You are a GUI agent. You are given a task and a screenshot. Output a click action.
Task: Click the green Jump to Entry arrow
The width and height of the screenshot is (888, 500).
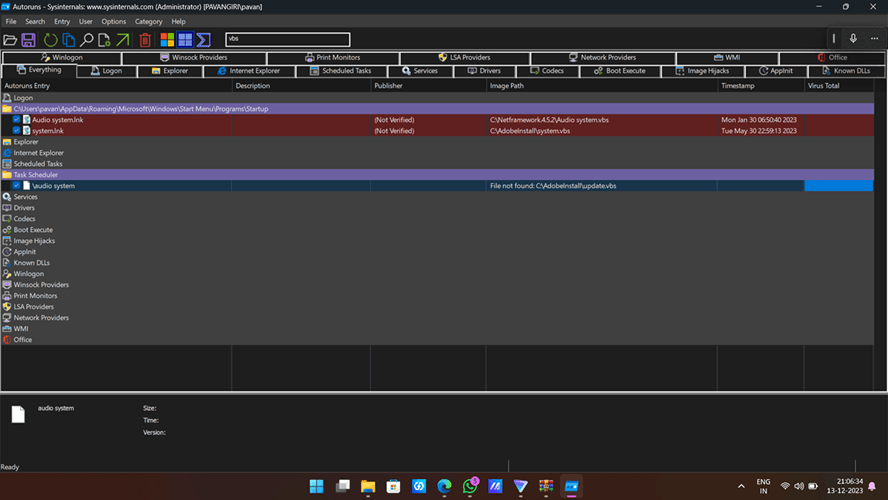[x=122, y=40]
